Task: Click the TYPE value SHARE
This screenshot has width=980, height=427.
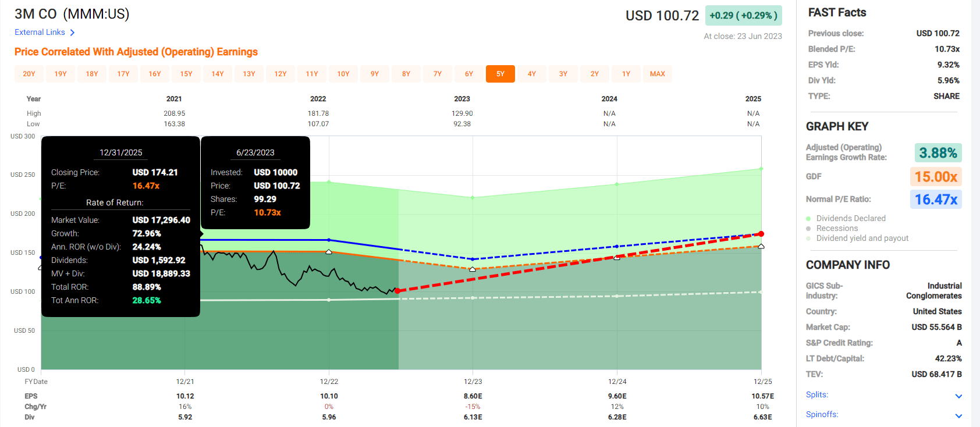Action: 947,96
